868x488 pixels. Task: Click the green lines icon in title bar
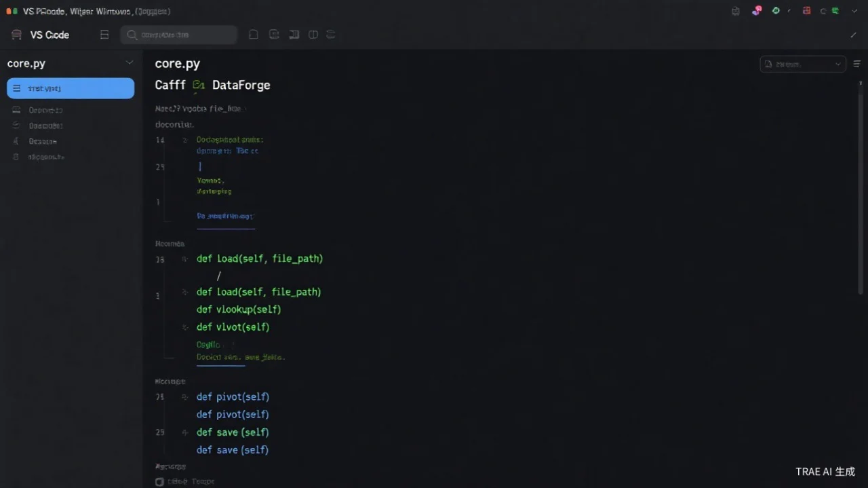tap(835, 11)
